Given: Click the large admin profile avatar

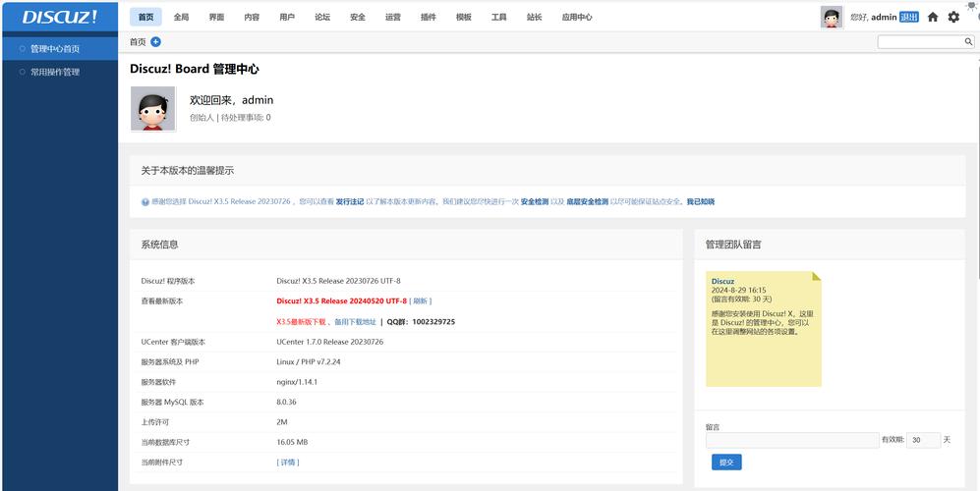Looking at the screenshot, I should [x=153, y=109].
